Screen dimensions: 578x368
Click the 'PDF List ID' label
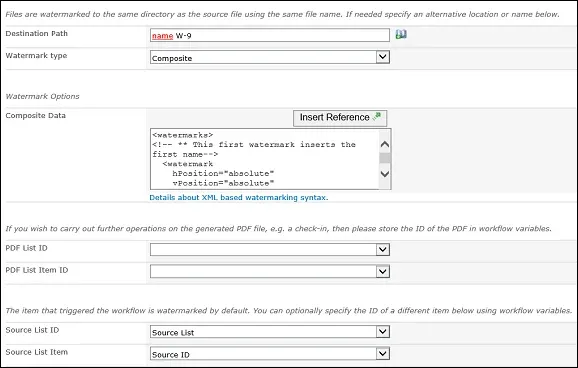click(27, 248)
